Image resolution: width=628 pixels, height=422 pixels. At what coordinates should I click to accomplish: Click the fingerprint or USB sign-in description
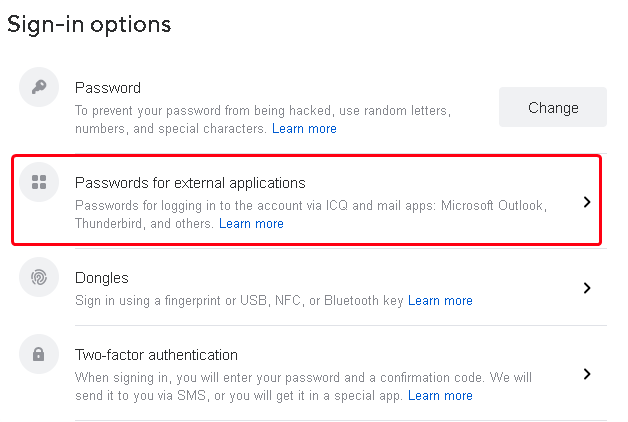(240, 301)
